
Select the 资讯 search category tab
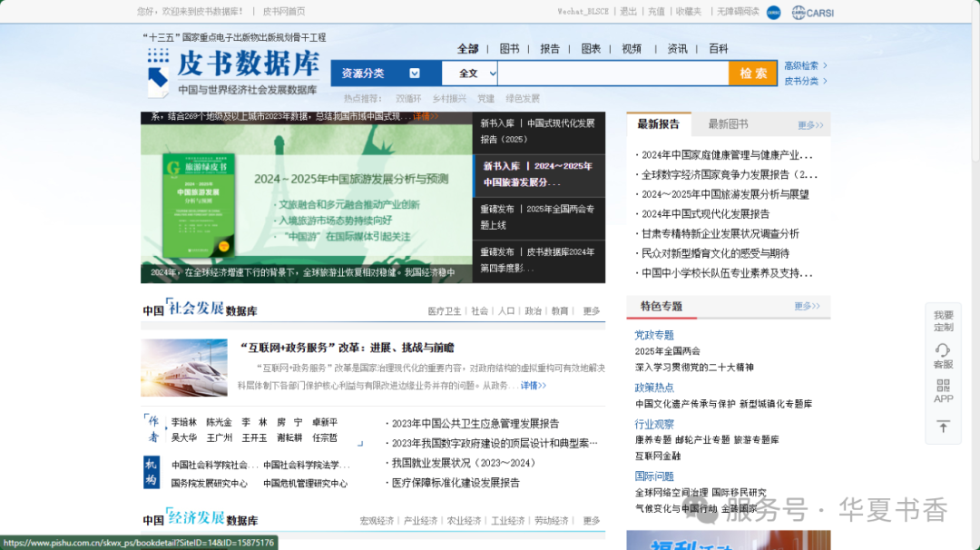[677, 49]
